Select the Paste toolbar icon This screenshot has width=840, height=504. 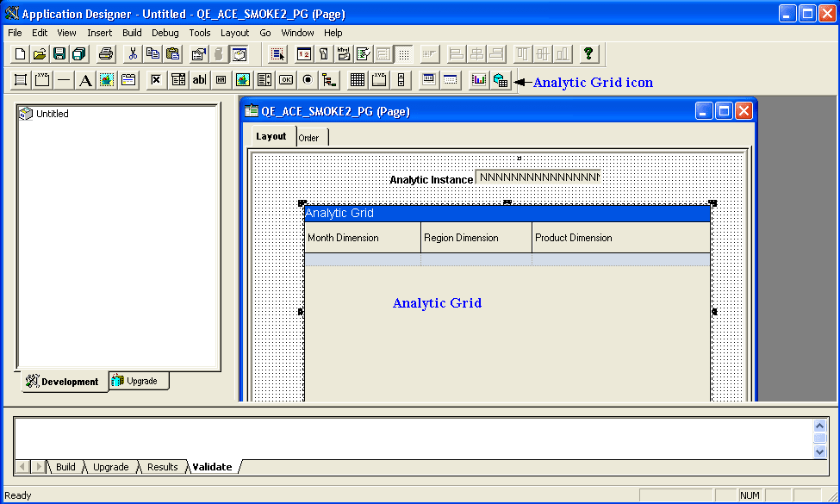pyautogui.click(x=171, y=53)
